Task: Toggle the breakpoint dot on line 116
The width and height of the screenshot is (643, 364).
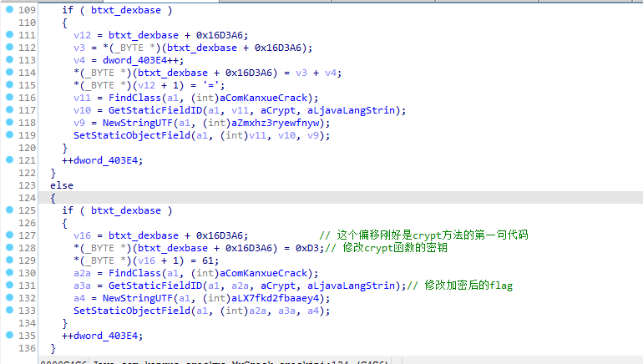Action: [x=9, y=97]
